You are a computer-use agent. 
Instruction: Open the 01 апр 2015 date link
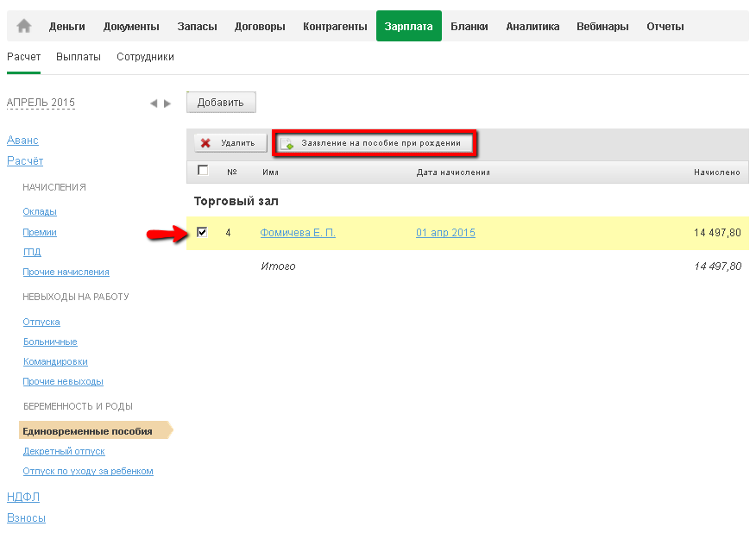tap(445, 233)
